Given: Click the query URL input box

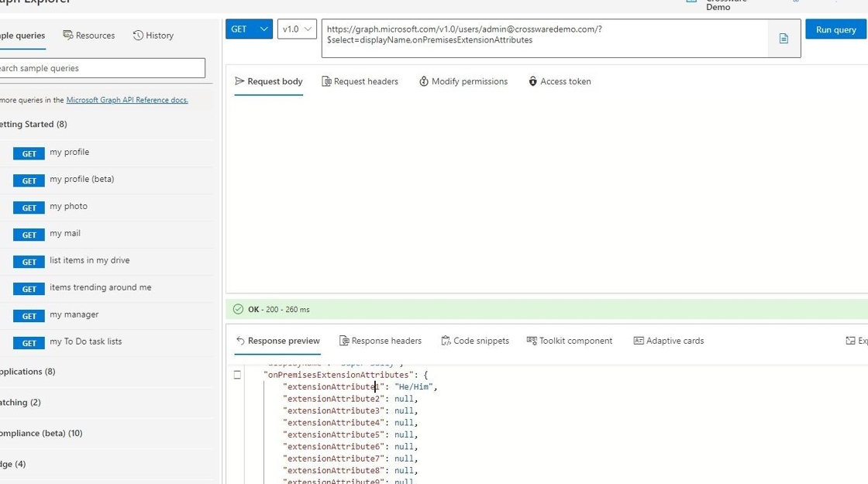Looking at the screenshot, I should [x=545, y=38].
